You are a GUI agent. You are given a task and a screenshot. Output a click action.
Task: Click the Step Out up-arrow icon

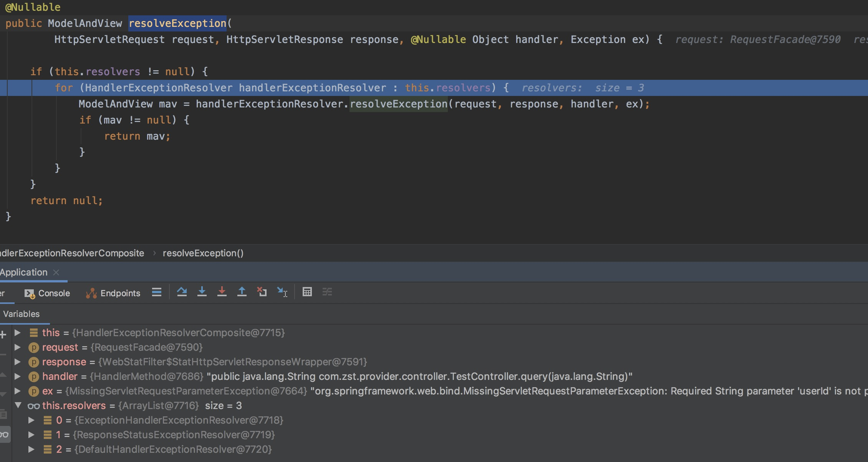pyautogui.click(x=242, y=292)
